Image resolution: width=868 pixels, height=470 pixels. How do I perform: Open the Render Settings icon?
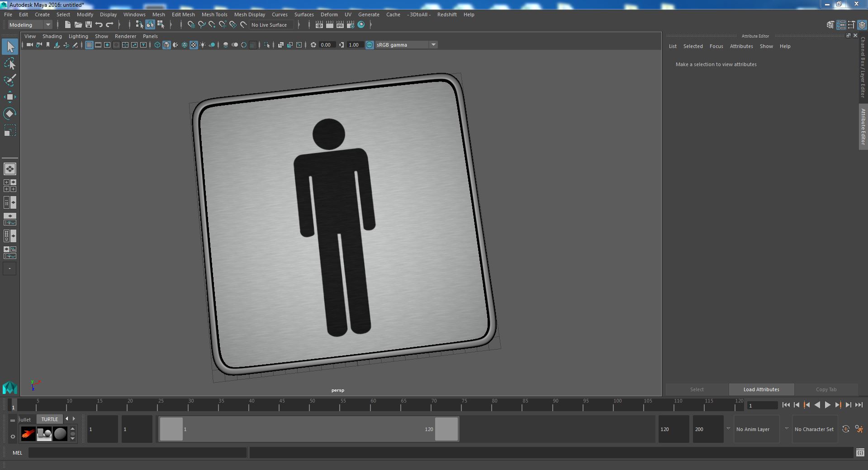(350, 25)
